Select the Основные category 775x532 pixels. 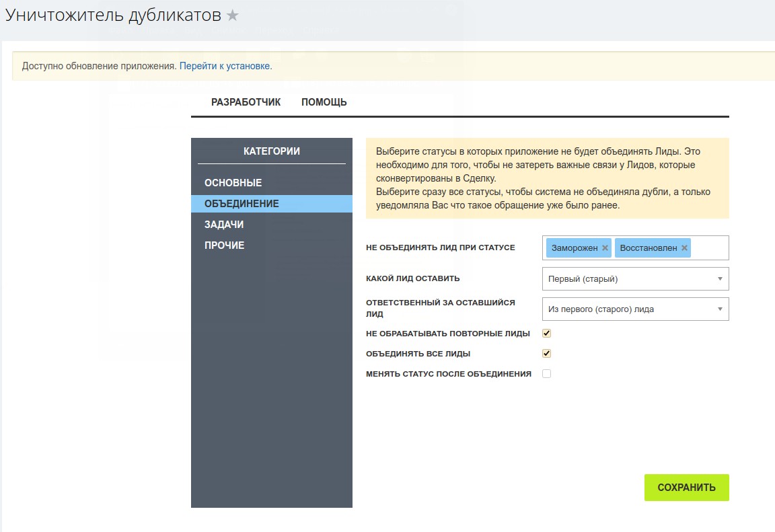click(x=233, y=183)
